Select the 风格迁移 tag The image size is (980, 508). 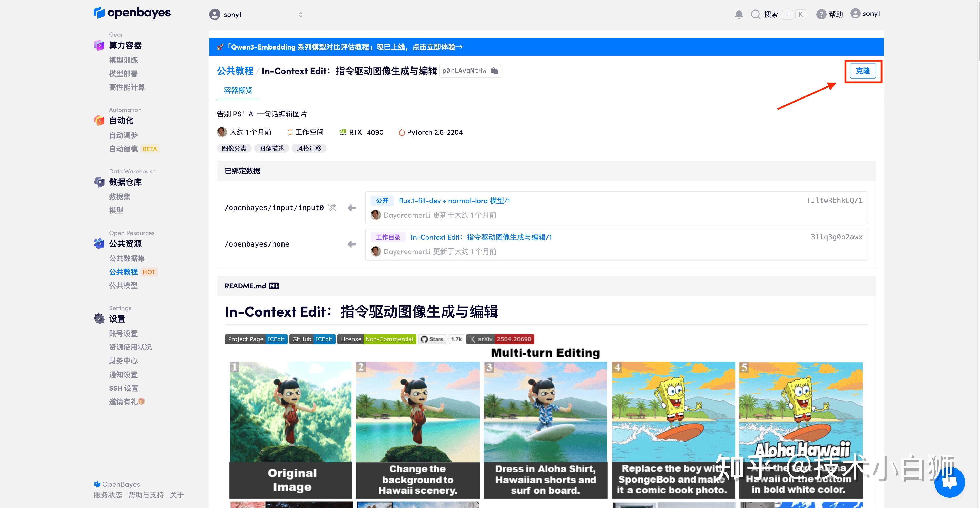[309, 148]
